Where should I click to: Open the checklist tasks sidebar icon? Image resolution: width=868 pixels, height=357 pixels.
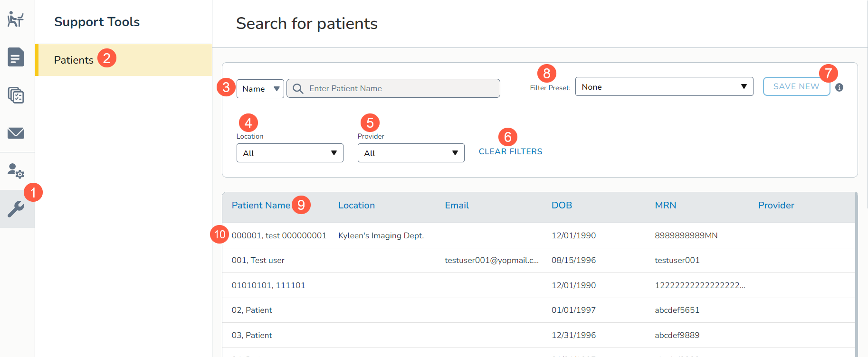(x=16, y=95)
